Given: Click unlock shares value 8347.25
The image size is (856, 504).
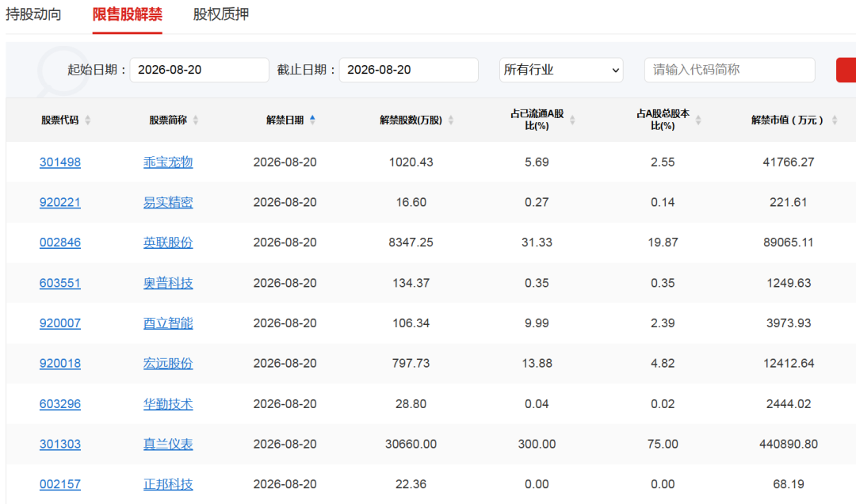Looking at the screenshot, I should coord(411,242).
